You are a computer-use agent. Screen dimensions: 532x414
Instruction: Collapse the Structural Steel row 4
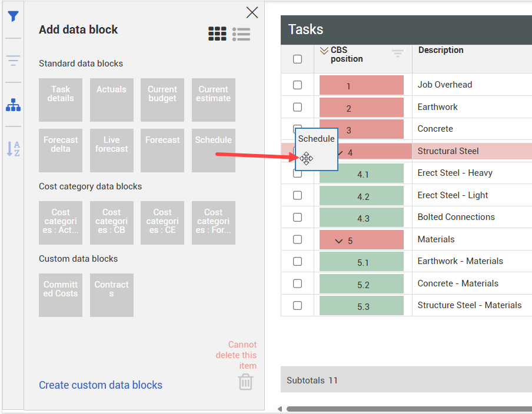pyautogui.click(x=340, y=153)
